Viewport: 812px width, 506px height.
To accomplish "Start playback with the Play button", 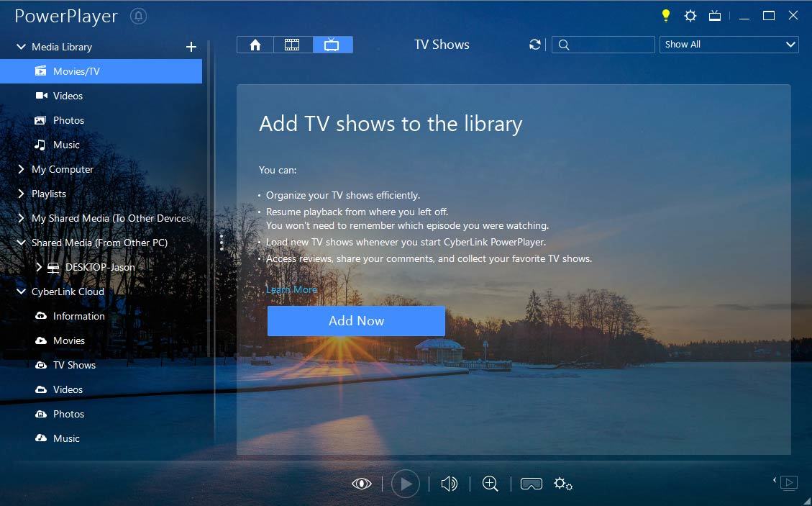I will (x=406, y=484).
